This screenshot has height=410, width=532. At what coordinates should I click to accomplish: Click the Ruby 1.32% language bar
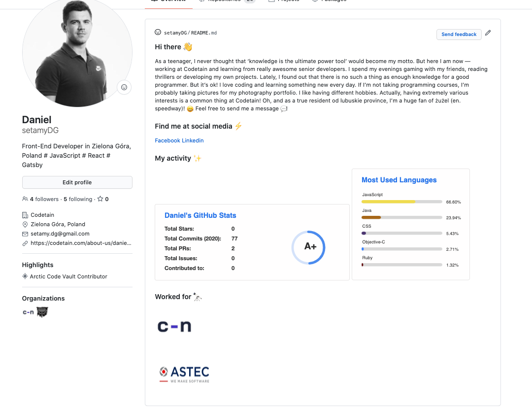(x=402, y=265)
